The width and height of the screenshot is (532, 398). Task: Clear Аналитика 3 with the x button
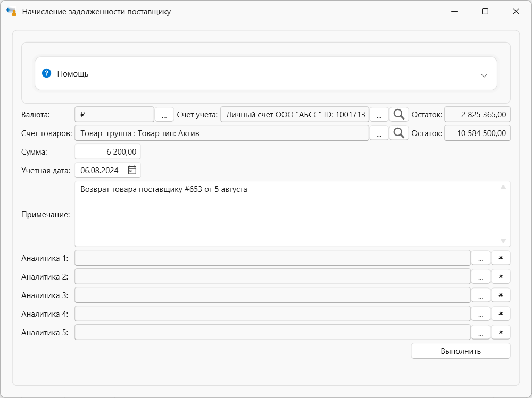point(501,295)
